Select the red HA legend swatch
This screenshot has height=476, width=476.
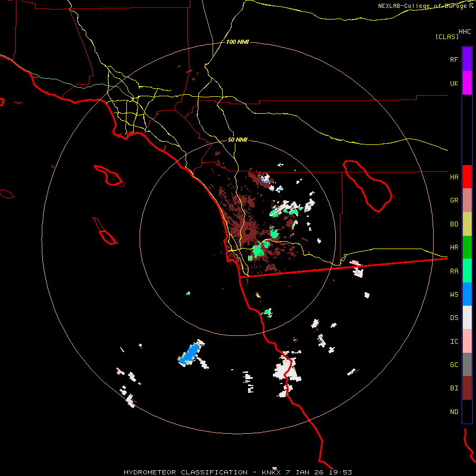[x=467, y=177]
